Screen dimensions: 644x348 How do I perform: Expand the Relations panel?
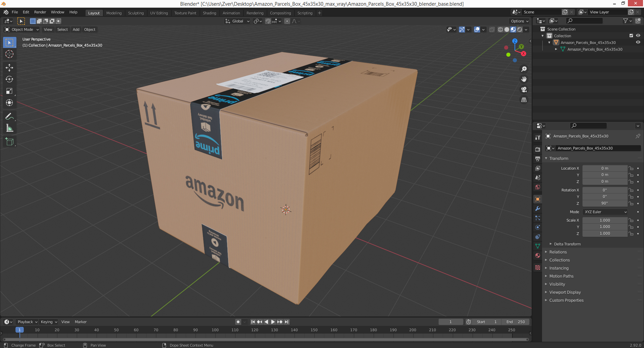[x=558, y=252]
